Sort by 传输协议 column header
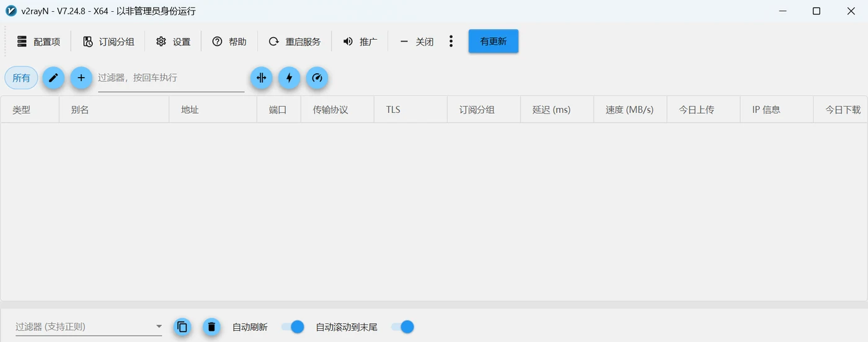Screen dimensions: 868x342 coord(337,109)
